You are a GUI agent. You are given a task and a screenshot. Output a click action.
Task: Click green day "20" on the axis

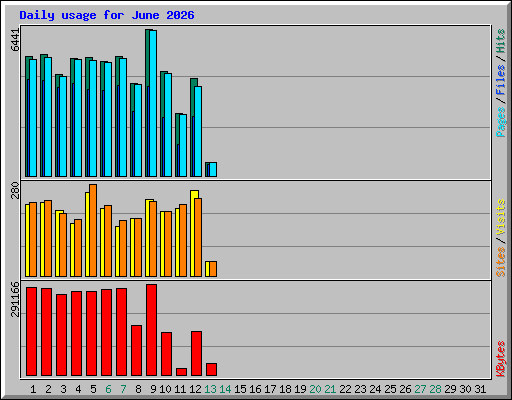coord(315,389)
